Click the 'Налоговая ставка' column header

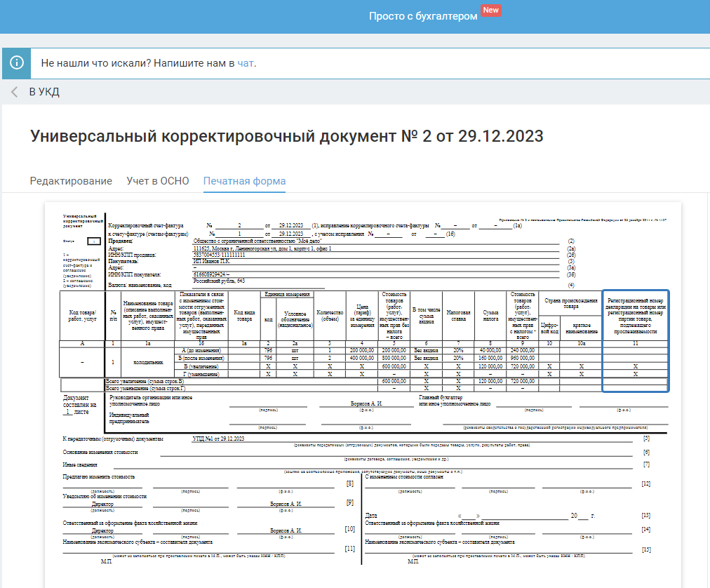(458, 315)
